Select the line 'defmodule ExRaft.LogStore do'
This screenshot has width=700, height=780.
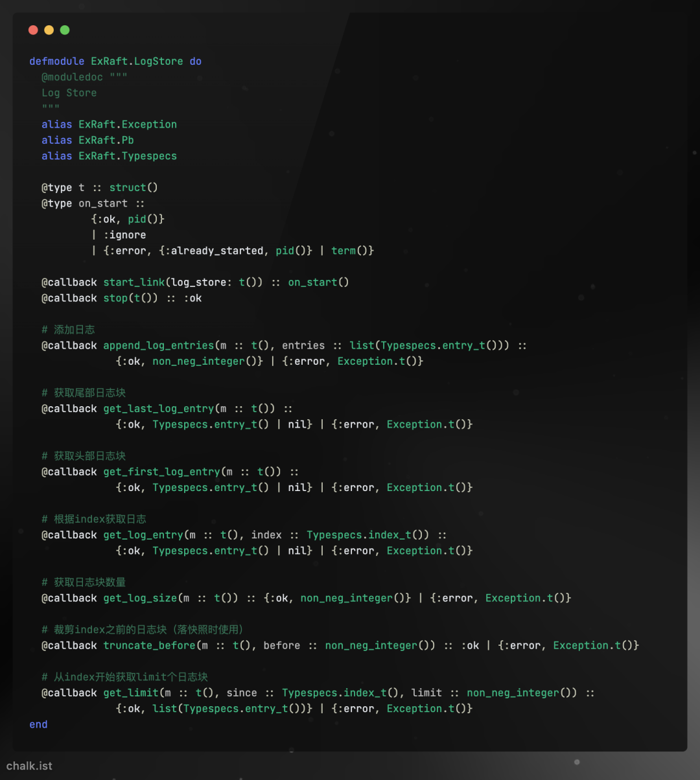click(x=115, y=61)
